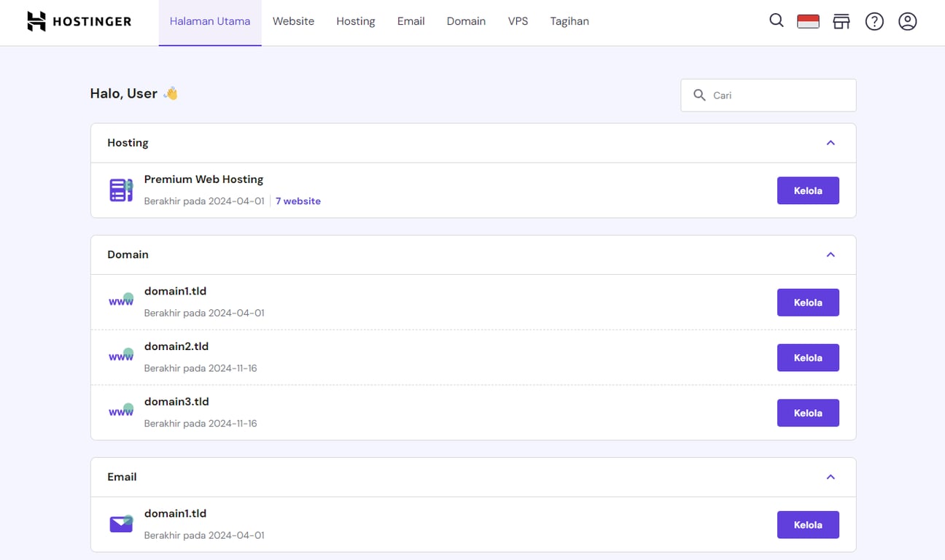Open the VPS menu item
The height and width of the screenshot is (560, 945).
518,21
